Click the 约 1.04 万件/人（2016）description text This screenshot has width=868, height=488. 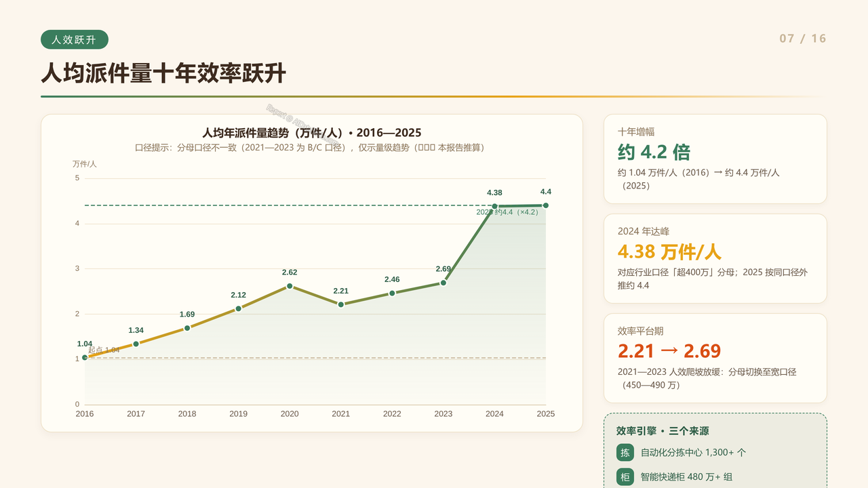pos(698,179)
